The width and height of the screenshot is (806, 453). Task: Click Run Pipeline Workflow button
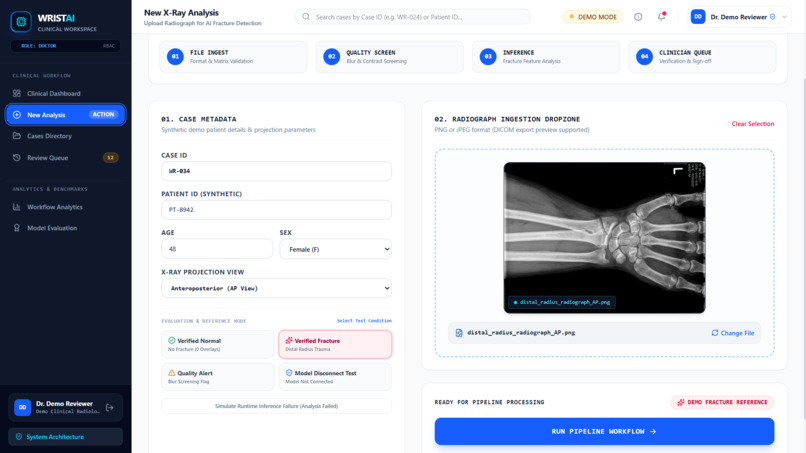(x=604, y=431)
